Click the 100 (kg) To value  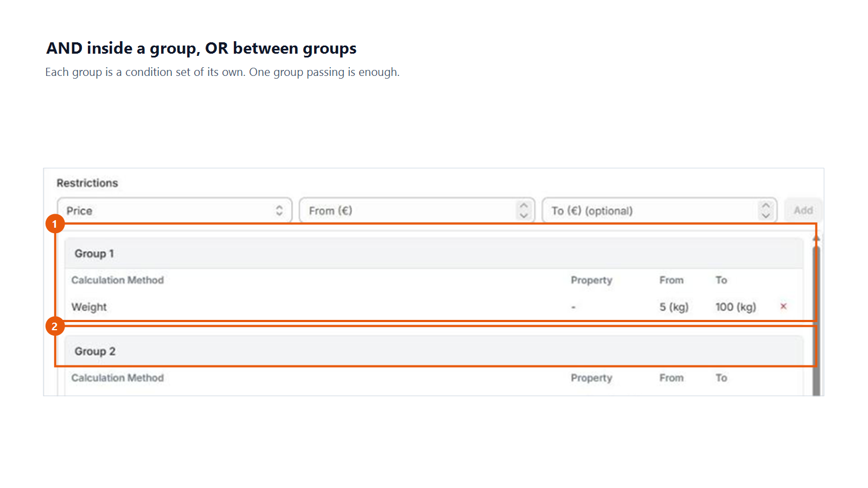(x=736, y=307)
